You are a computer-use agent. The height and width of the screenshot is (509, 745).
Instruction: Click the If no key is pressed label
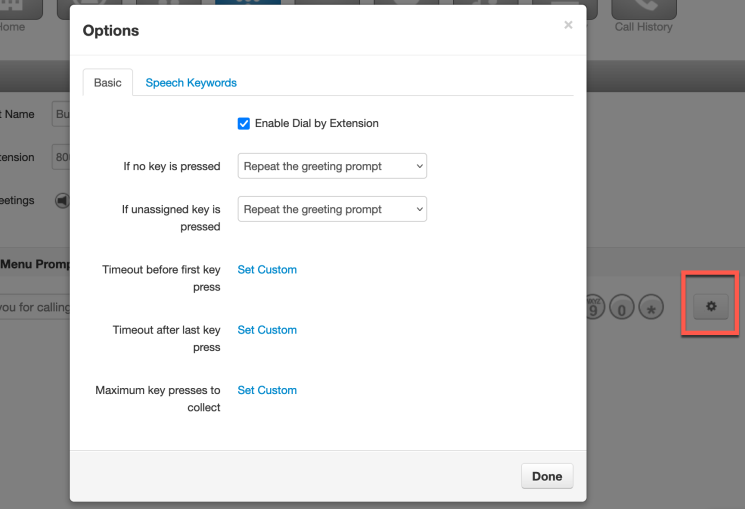click(172, 166)
